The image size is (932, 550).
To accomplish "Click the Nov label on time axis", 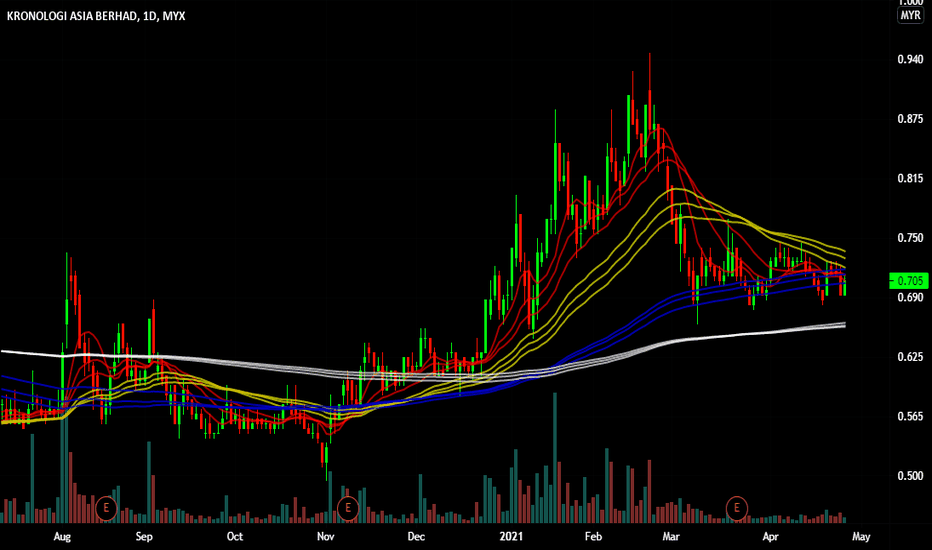I will pyautogui.click(x=325, y=536).
